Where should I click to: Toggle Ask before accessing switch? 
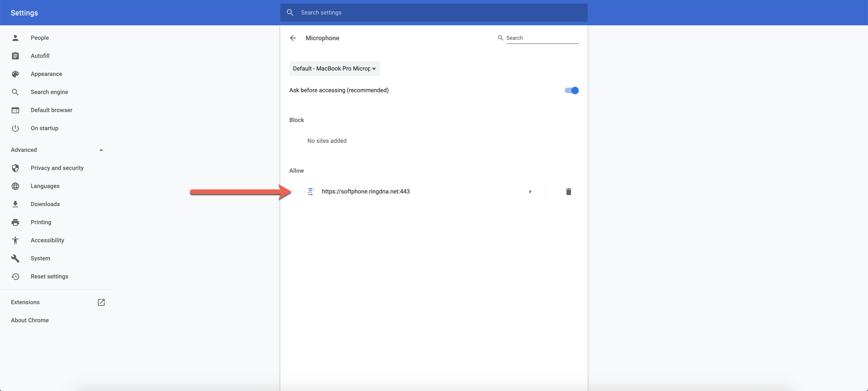pos(571,90)
